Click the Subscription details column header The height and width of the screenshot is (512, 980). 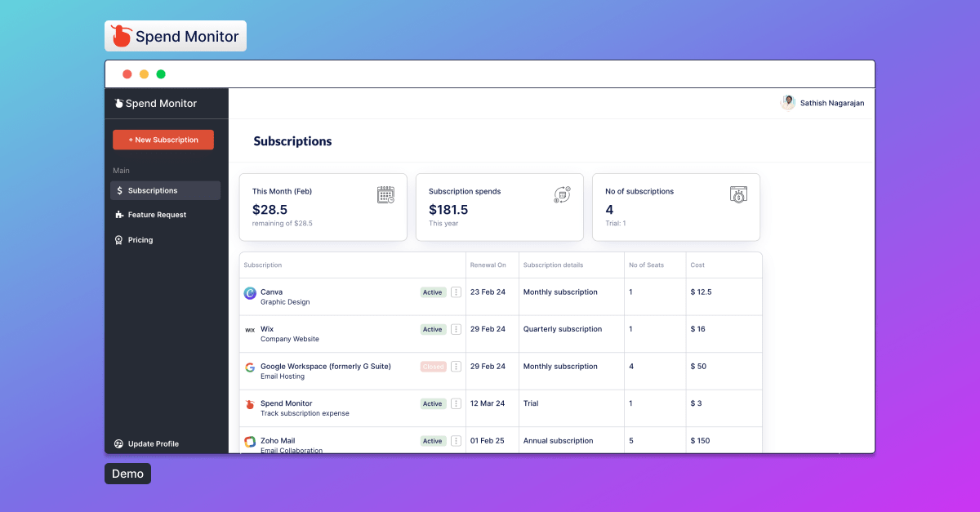click(553, 265)
